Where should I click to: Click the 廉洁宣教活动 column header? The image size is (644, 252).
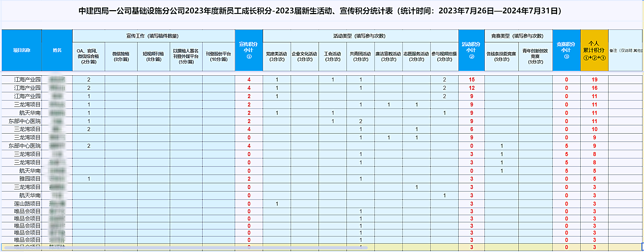click(388, 56)
